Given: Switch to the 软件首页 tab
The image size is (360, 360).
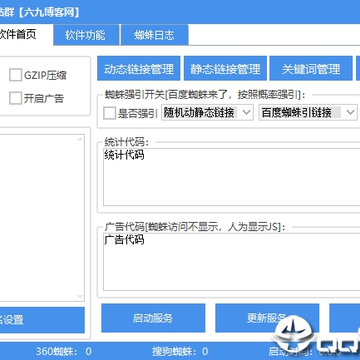Looking at the screenshot, I should coord(23,34).
